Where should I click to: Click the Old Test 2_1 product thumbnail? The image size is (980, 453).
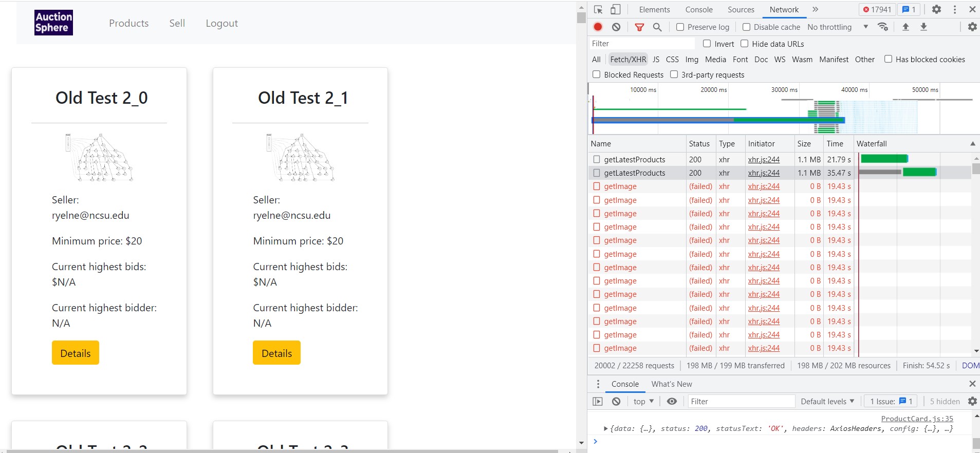coord(300,158)
